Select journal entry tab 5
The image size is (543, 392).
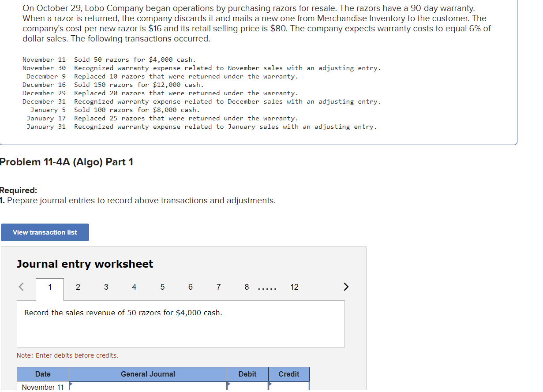click(x=162, y=287)
